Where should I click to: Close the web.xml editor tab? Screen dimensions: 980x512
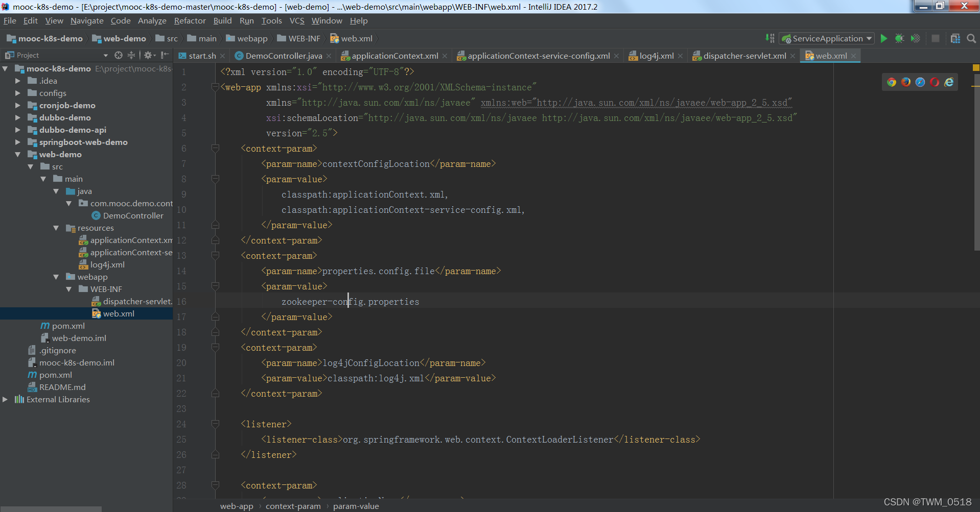853,56
